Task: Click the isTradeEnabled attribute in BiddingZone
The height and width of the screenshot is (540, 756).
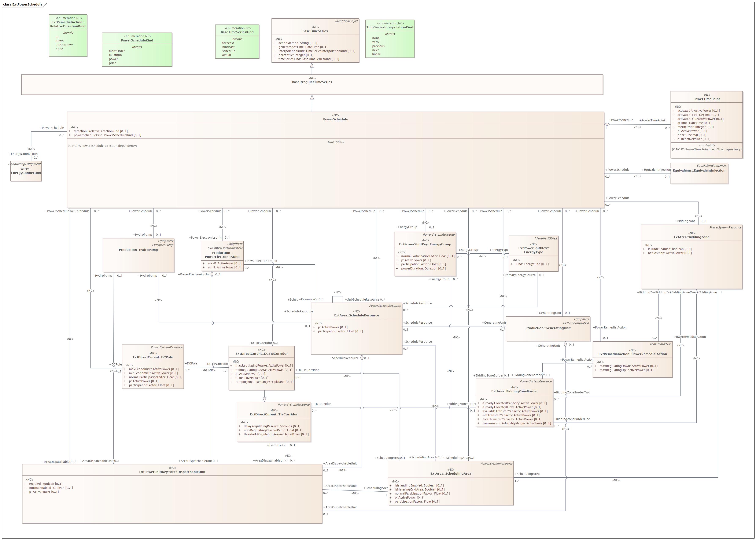Action: click(x=670, y=249)
